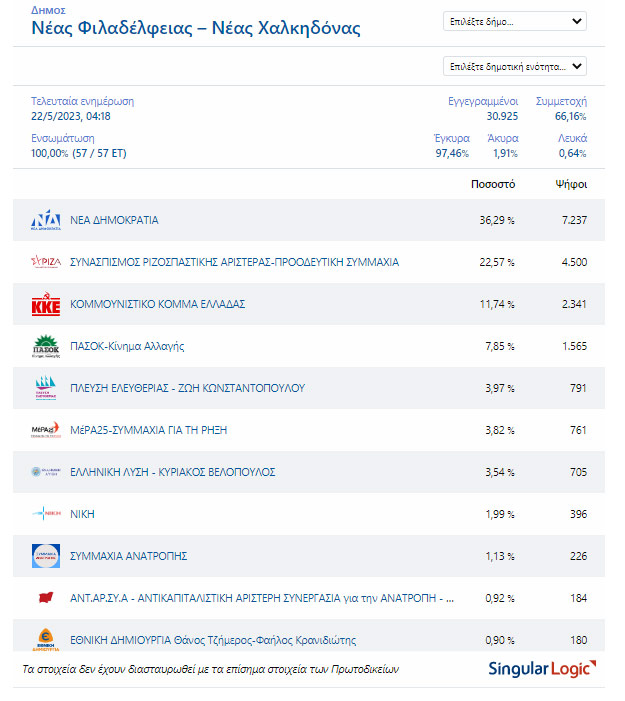Image resolution: width=625 pixels, height=701 pixels.
Task: Click the ΝΙΚΗ party logo
Action: point(46,514)
